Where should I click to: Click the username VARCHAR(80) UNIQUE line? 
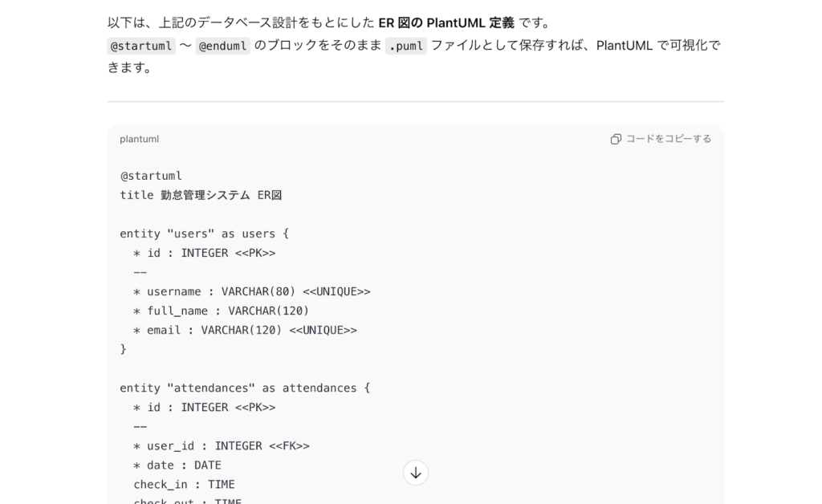[x=251, y=291]
